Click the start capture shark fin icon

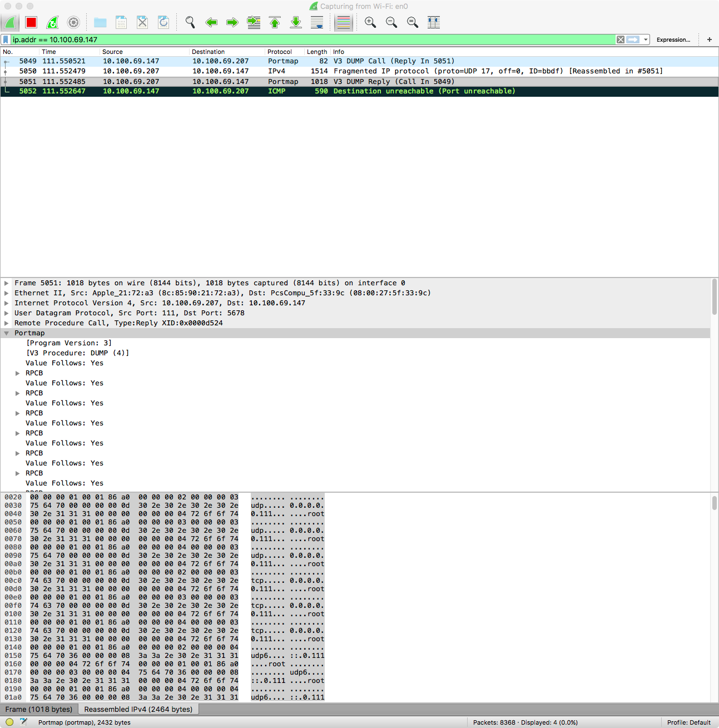10,23
